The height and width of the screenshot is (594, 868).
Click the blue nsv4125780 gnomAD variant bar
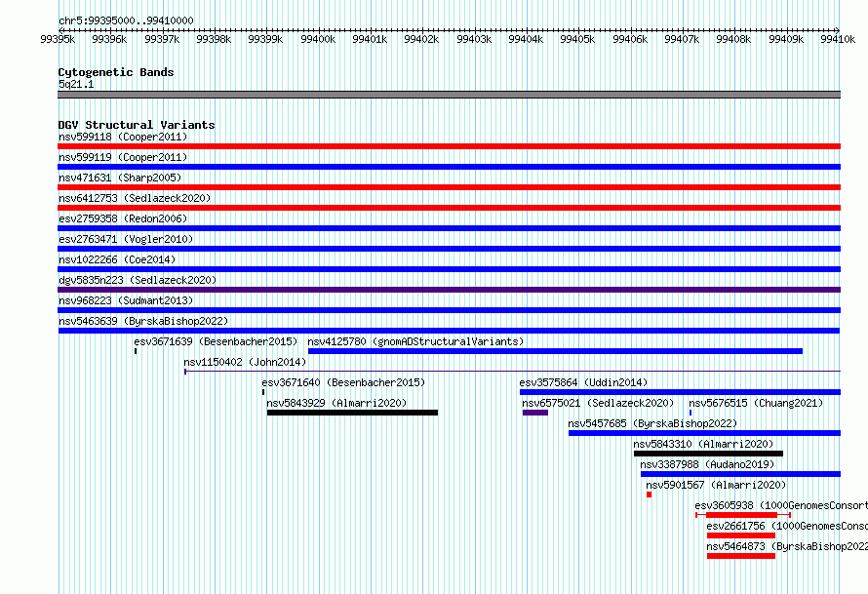point(555,351)
